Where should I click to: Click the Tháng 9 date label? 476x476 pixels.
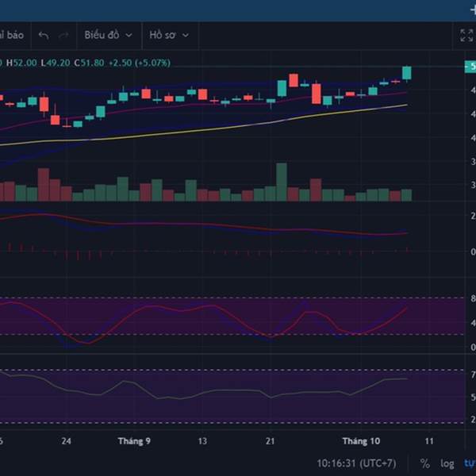(134, 441)
